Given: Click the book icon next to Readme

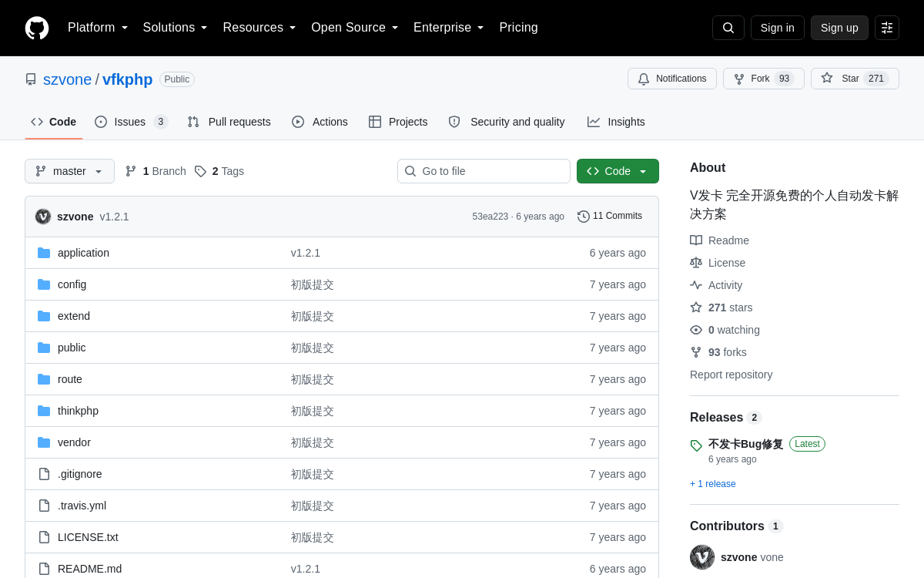Looking at the screenshot, I should [x=696, y=240].
